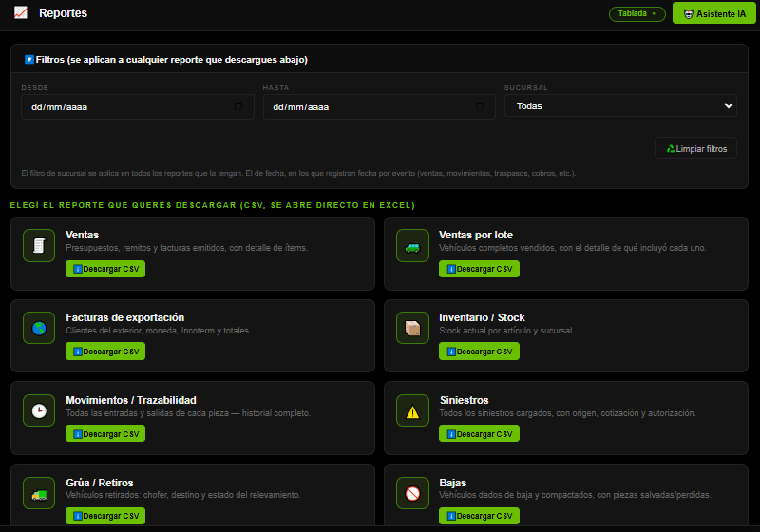Image resolution: width=760 pixels, height=532 pixels.
Task: Download CSV for Facturas de exportación
Action: 105,351
